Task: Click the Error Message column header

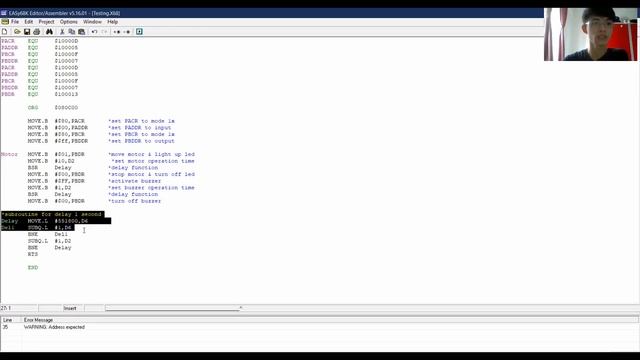Action: pos(329,320)
